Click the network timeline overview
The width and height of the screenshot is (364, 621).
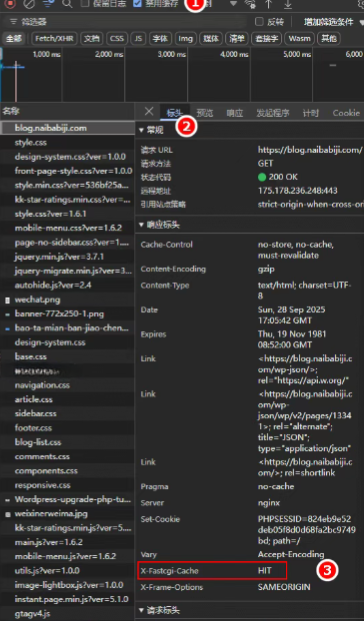tap(182, 74)
